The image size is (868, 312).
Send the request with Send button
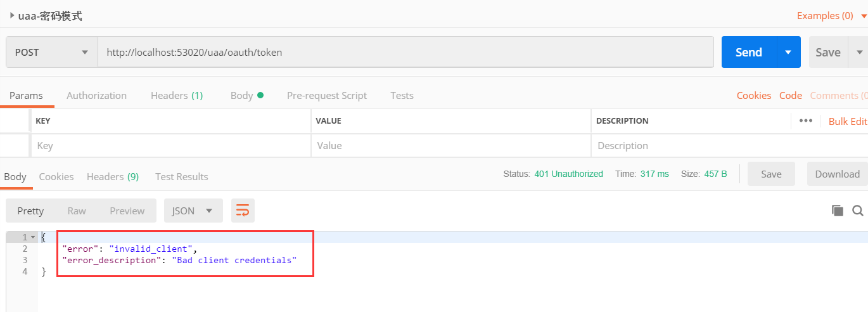[749, 52]
